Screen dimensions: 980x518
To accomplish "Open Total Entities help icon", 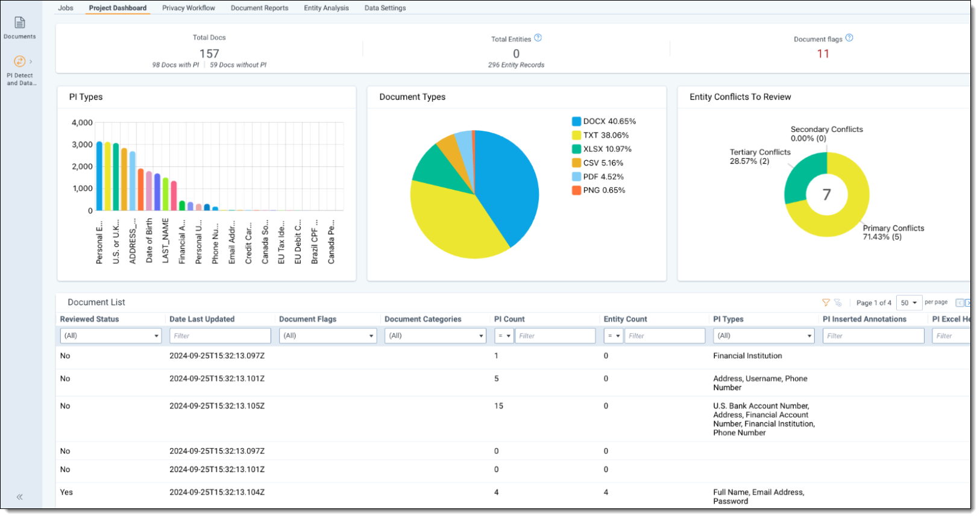I will click(x=538, y=38).
